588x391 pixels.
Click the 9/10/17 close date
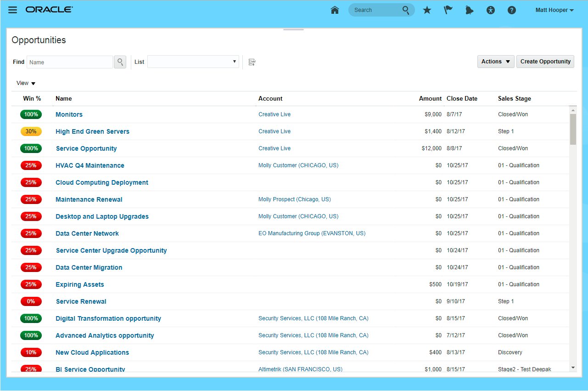point(456,301)
